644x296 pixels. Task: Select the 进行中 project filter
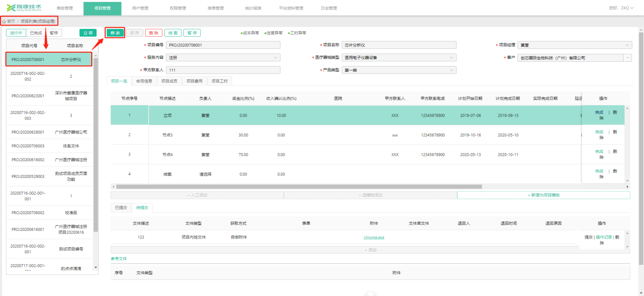[16, 33]
